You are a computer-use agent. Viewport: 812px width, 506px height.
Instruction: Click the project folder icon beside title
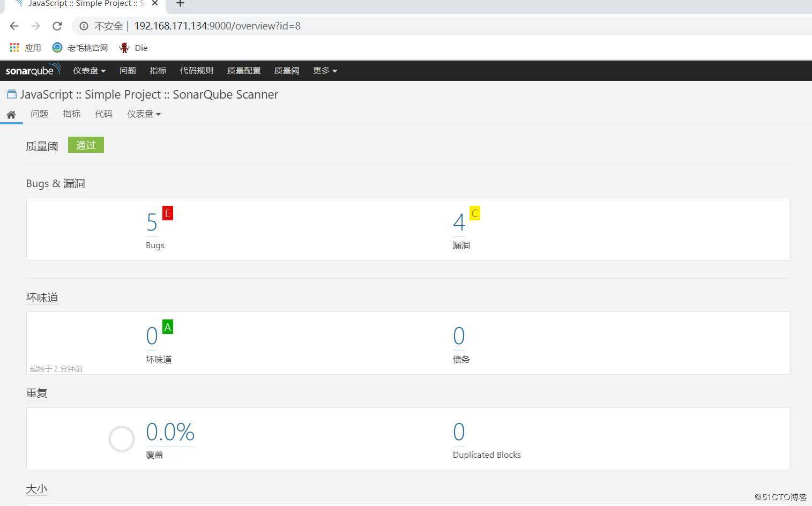[x=11, y=94]
